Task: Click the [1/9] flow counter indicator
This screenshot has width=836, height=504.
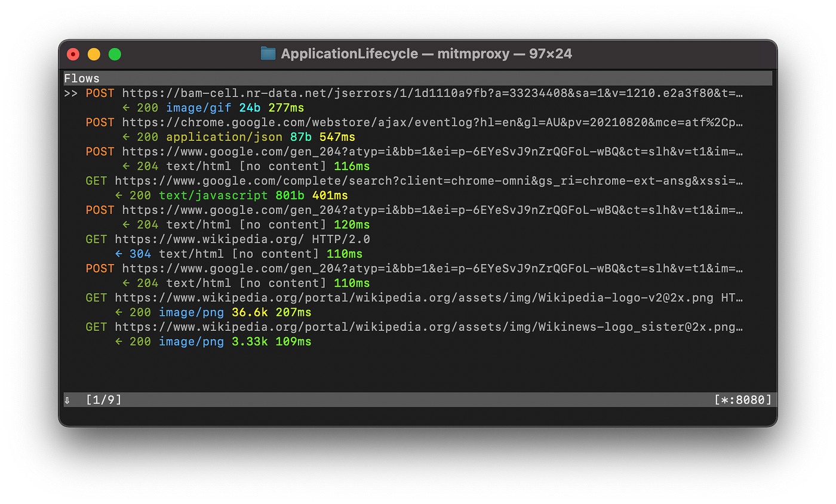Action: click(104, 399)
